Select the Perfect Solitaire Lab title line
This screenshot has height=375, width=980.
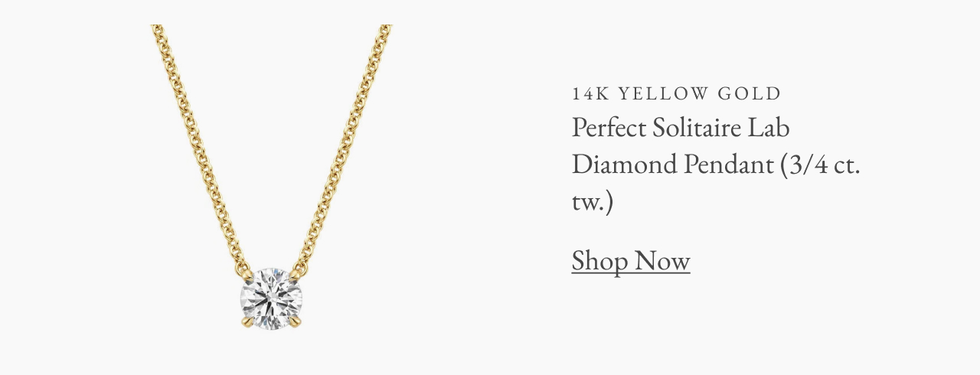click(681, 128)
